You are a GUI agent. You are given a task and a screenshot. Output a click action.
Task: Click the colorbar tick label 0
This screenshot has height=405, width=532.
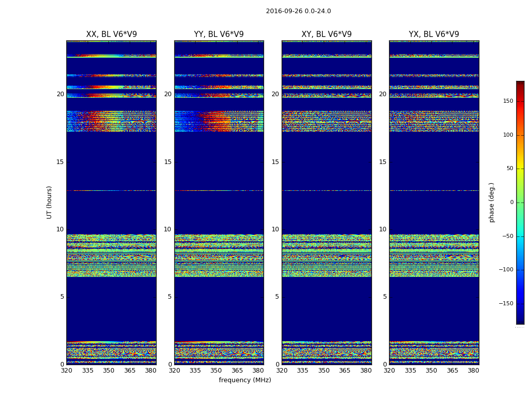tap(511, 202)
